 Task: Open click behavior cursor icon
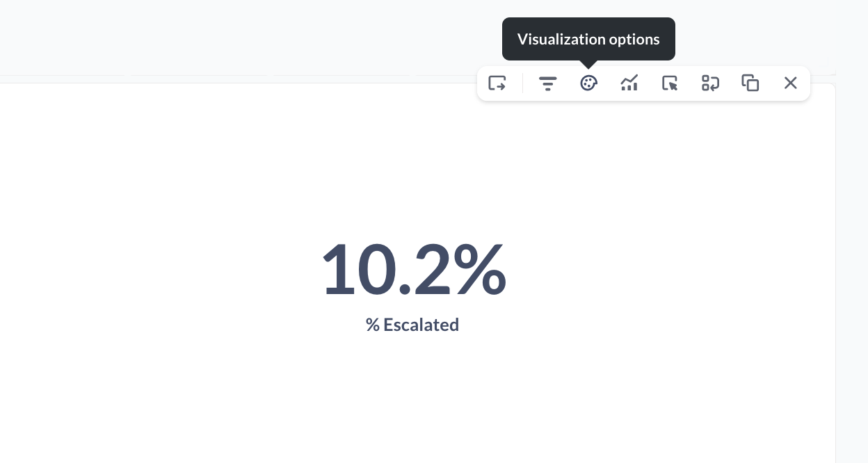[669, 83]
